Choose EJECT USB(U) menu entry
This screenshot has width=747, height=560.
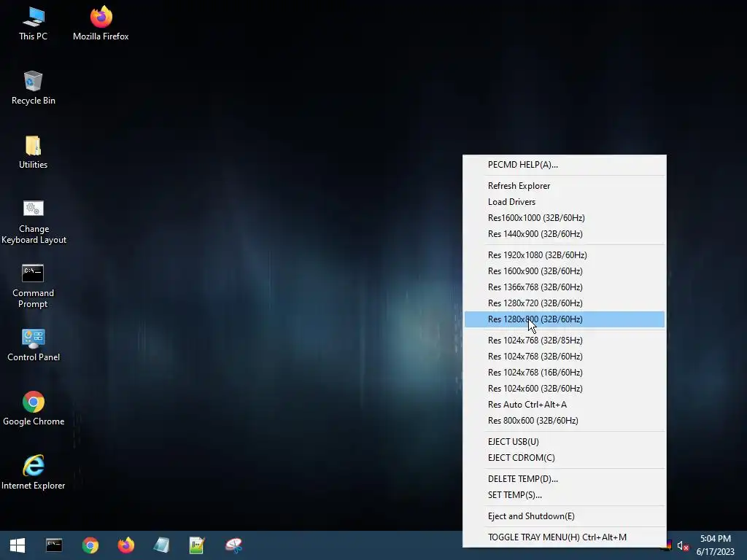point(565,442)
